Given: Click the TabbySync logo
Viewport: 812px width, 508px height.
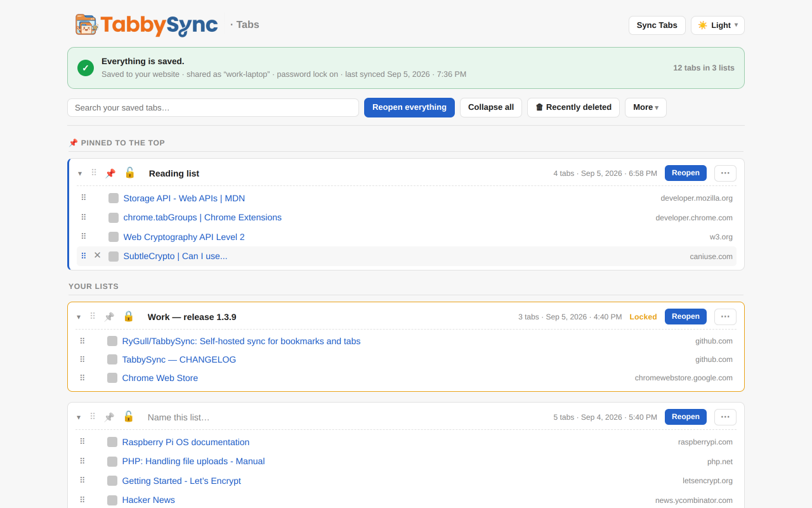Looking at the screenshot, I should [147, 25].
